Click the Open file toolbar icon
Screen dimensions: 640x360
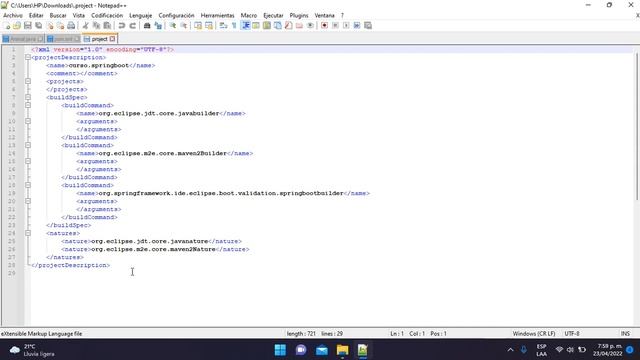[x=17, y=26]
